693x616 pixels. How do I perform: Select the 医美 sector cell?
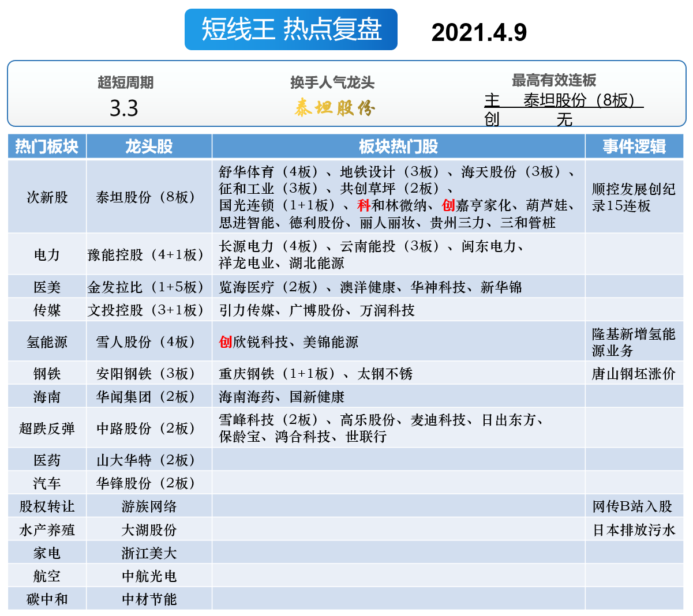click(x=47, y=287)
